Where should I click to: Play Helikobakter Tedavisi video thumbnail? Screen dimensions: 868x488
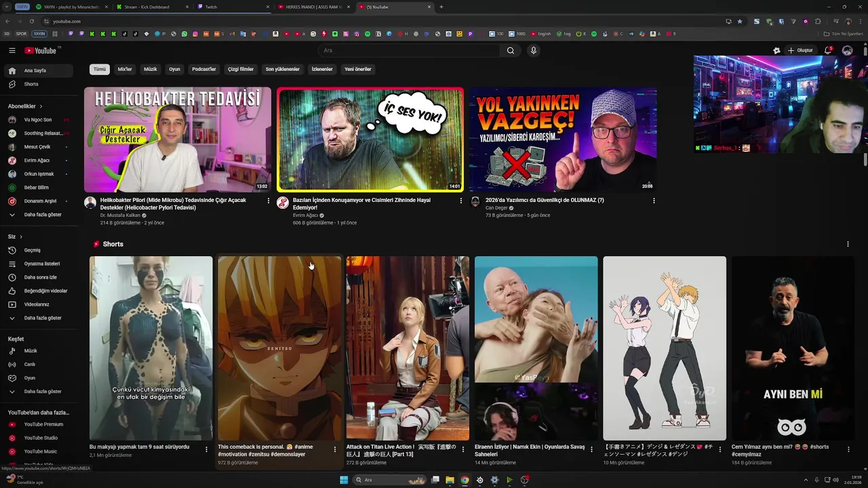[178, 140]
